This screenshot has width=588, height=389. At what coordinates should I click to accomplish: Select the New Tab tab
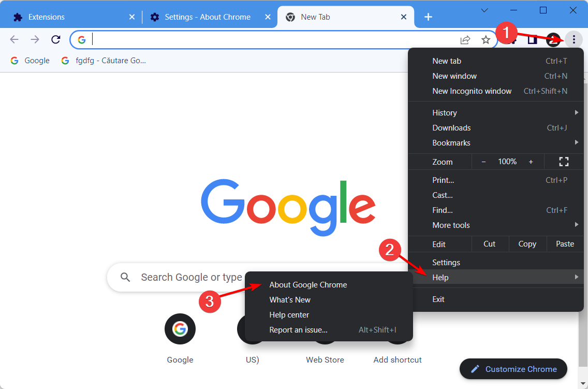point(345,17)
